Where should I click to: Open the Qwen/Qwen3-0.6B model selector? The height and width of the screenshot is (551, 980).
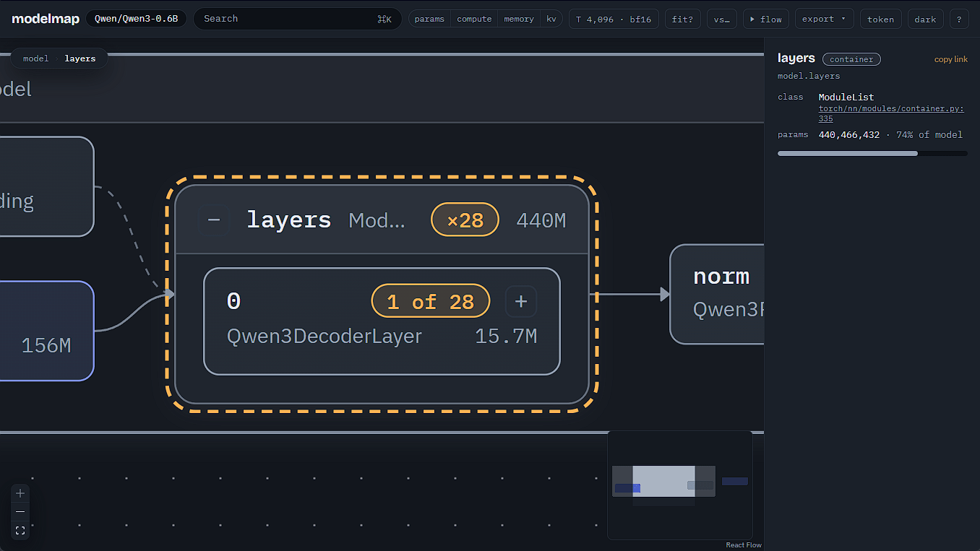[136, 19]
